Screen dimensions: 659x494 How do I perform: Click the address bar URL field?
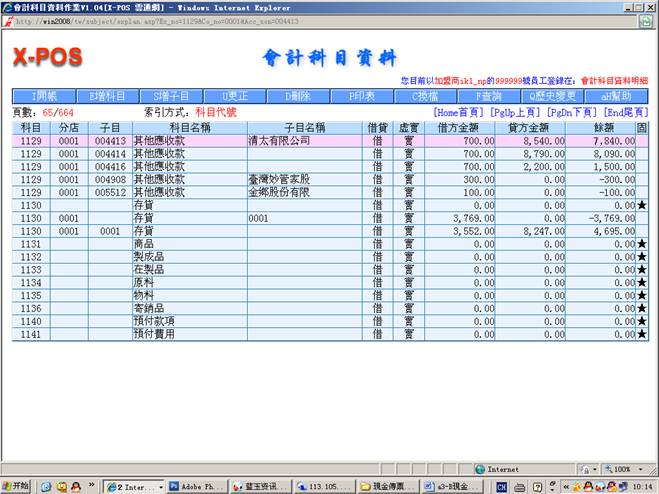point(200,21)
